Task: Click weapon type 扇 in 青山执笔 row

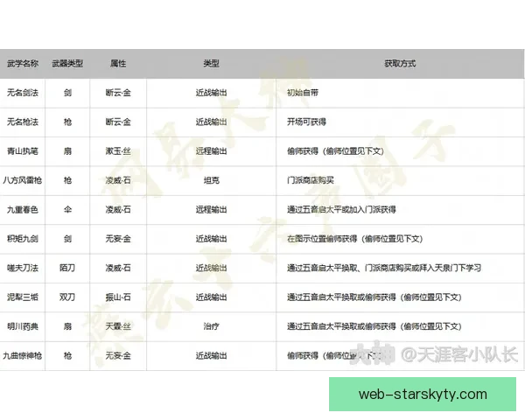Action: tap(67, 151)
